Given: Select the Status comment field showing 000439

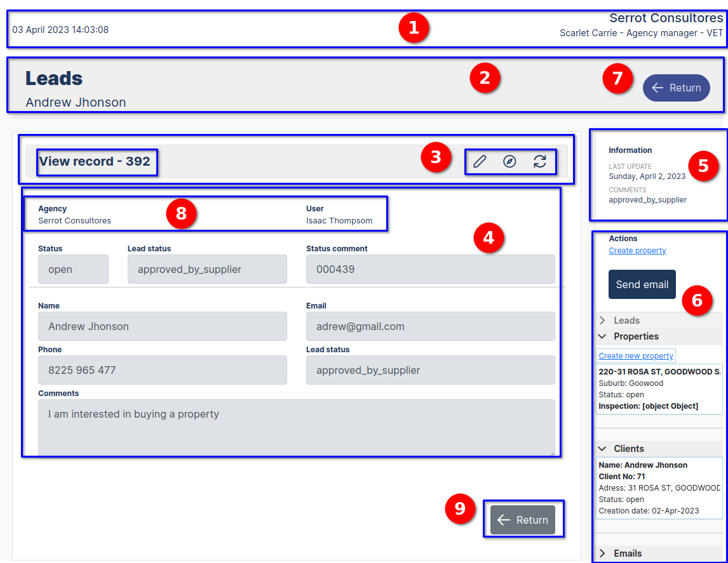Looking at the screenshot, I should click(431, 269).
